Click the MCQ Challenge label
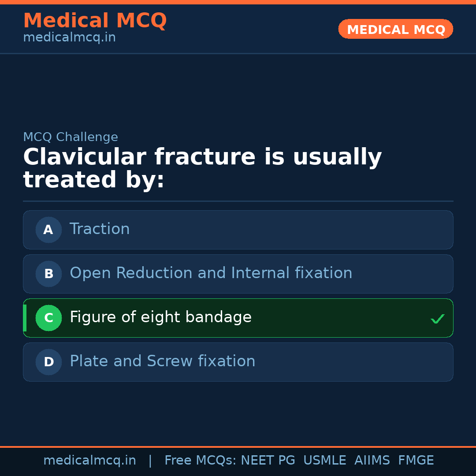 click(71, 138)
